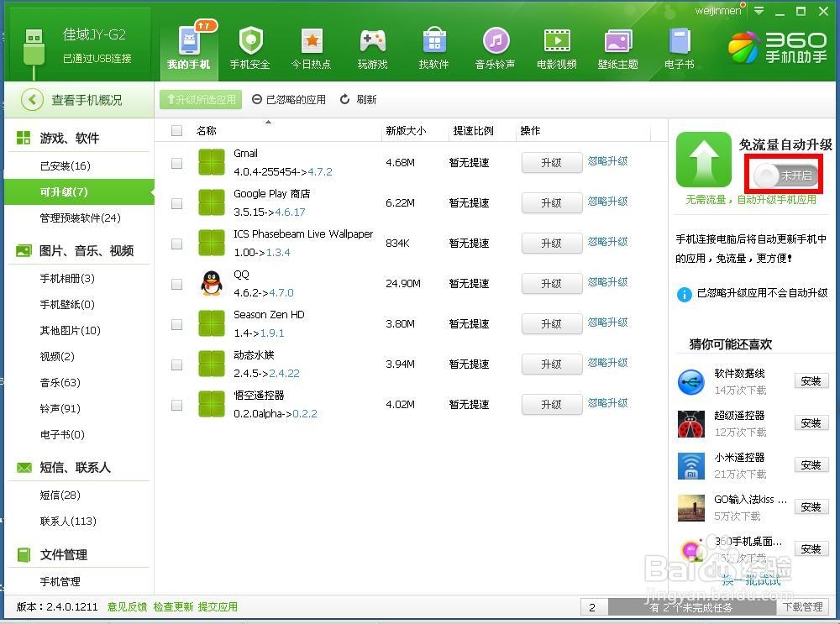The height and width of the screenshot is (624, 840).
Task: Toggle the 免流量自动升级 switch
Action: click(x=785, y=176)
